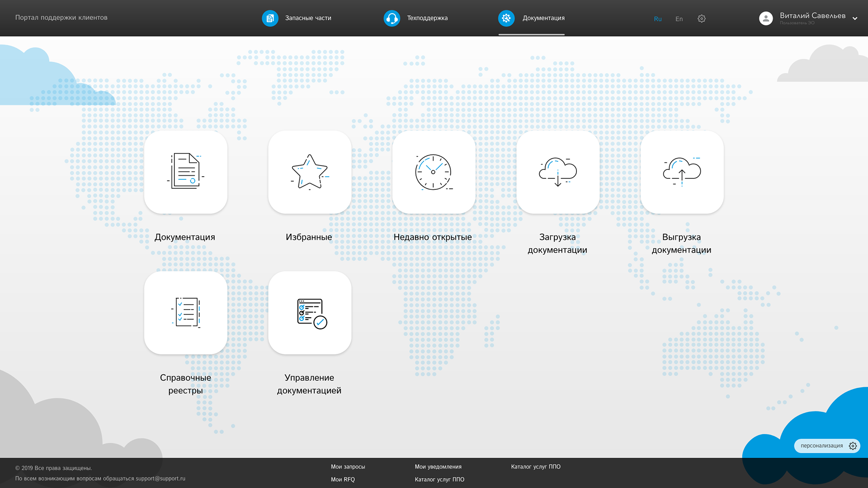The height and width of the screenshot is (488, 868).
Task: Select the Документация header tab
Action: coord(532,18)
